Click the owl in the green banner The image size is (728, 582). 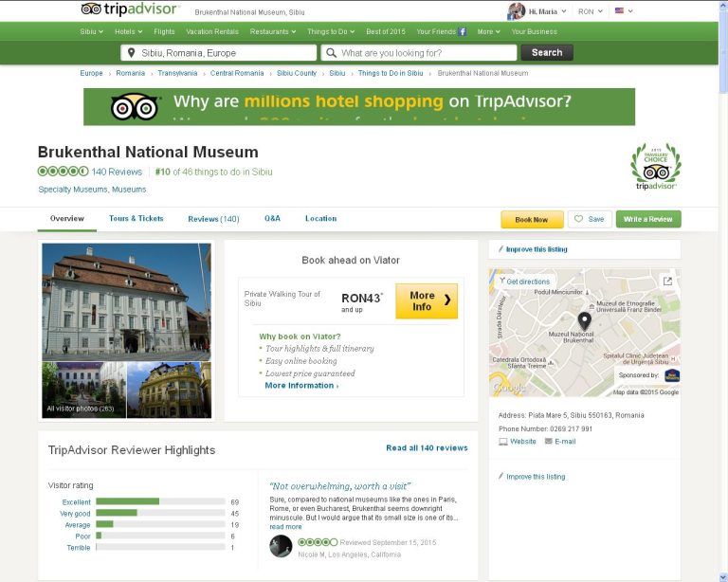click(136, 107)
